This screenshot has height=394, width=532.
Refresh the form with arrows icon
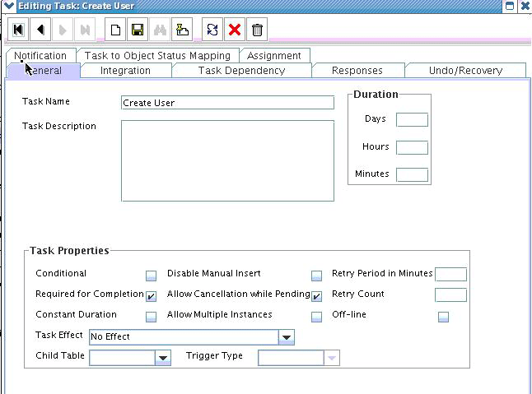[212, 30]
